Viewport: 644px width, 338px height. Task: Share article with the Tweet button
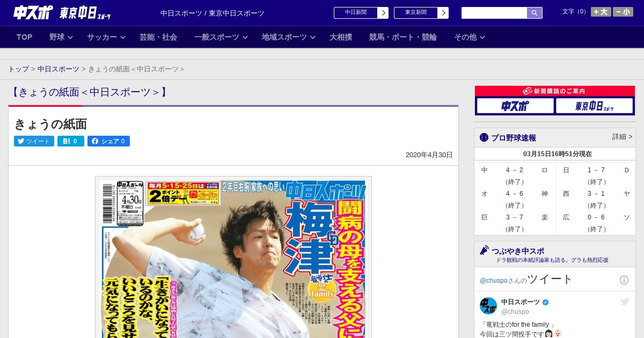pos(34,141)
